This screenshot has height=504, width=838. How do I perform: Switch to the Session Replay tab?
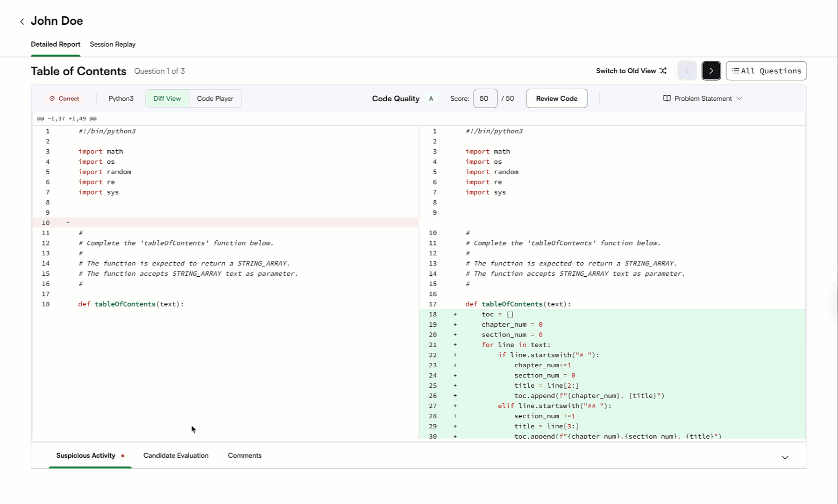(113, 44)
